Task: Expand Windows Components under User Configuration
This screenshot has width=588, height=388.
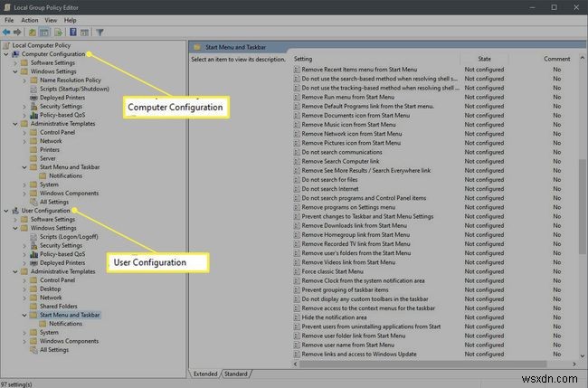Action: [x=24, y=341]
